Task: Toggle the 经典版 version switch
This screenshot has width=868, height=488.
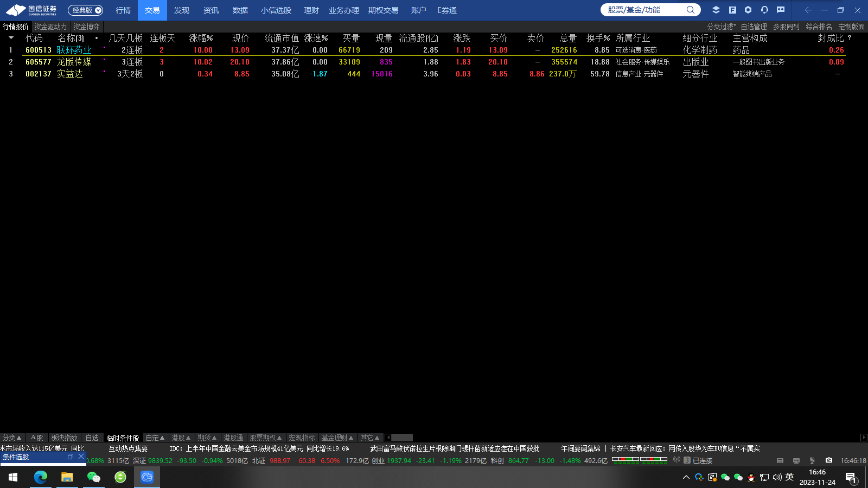Action: 85,10
